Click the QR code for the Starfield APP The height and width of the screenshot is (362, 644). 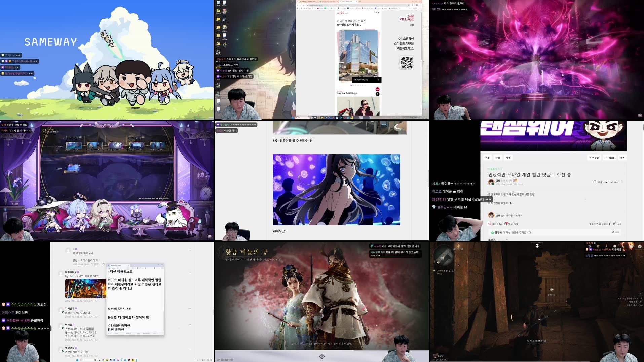coord(407,63)
